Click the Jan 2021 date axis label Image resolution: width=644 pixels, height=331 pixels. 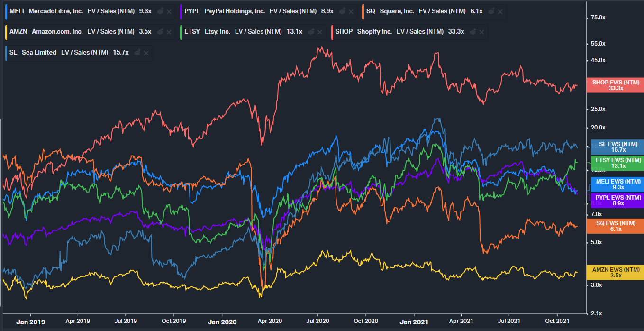click(414, 322)
